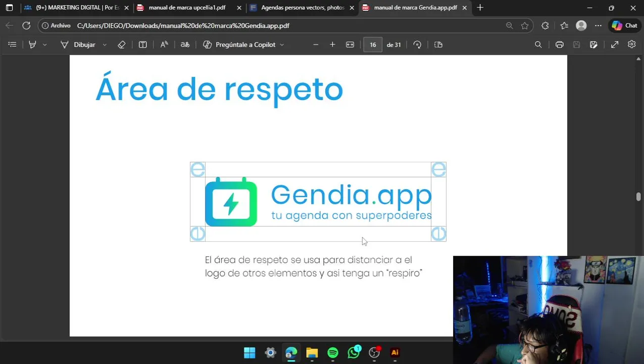Screen dimensions: 644x364
Task: Start read aloud in PDF toolbar
Action: pos(164,44)
